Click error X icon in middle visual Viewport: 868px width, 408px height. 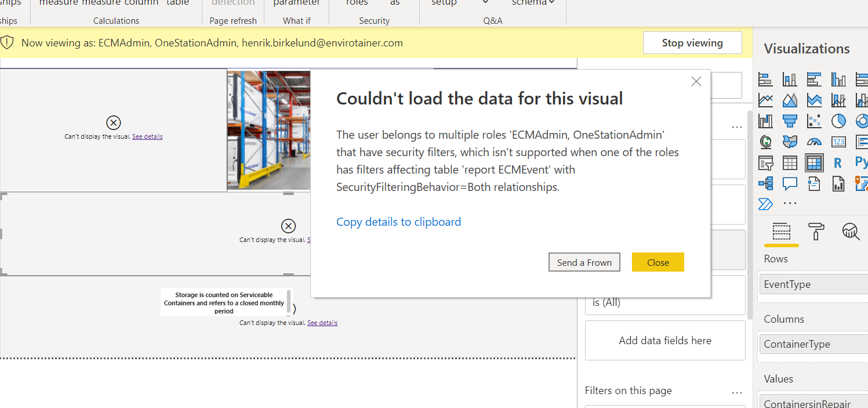(288, 226)
